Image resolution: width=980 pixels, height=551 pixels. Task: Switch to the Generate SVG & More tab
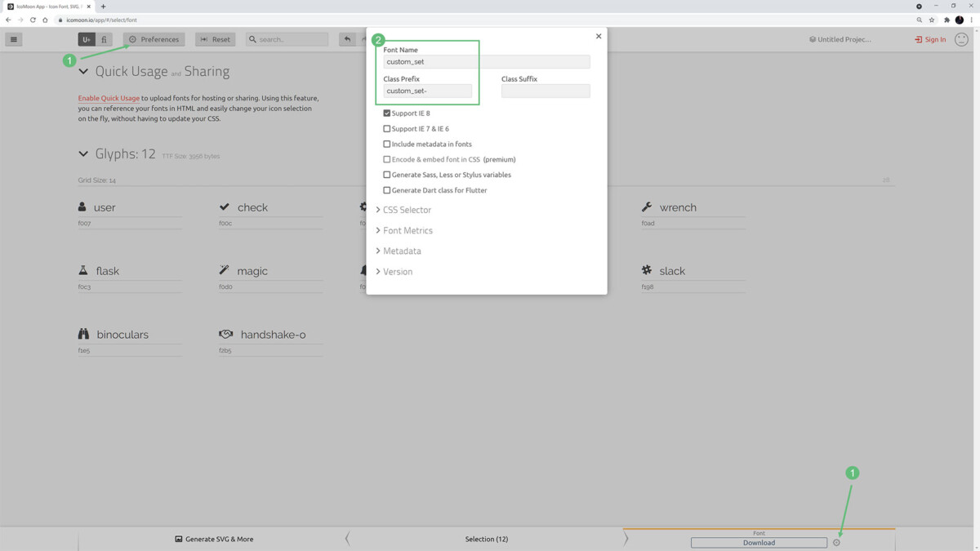(213, 539)
